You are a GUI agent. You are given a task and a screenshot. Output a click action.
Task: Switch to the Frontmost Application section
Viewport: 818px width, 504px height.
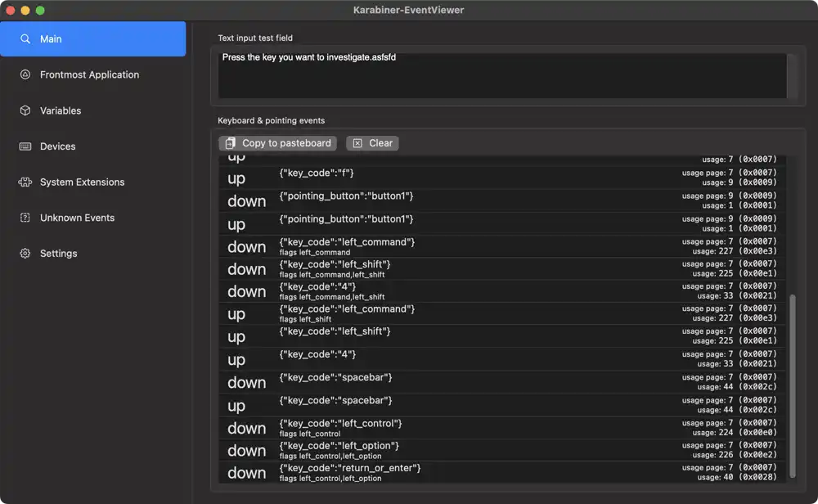[89, 74]
